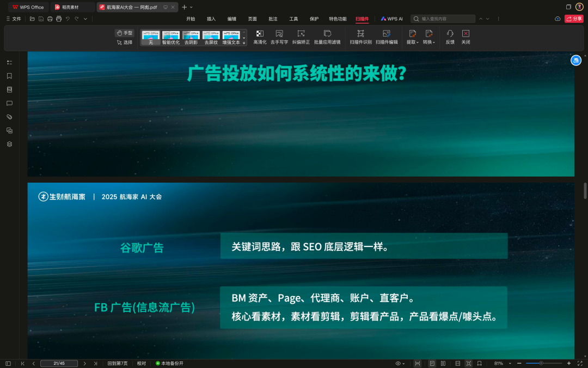Click the 高清化 enhance icon
Image resolution: width=588 pixels, height=368 pixels.
coord(260,38)
